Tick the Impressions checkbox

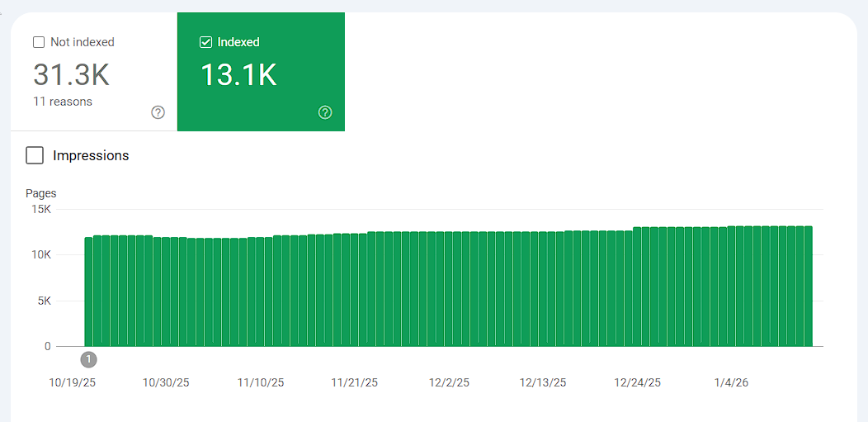(35, 155)
